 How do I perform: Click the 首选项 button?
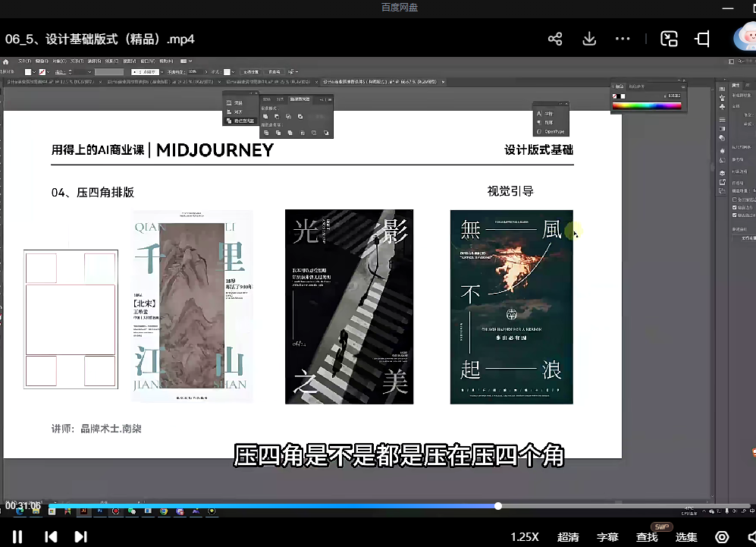(x=274, y=72)
